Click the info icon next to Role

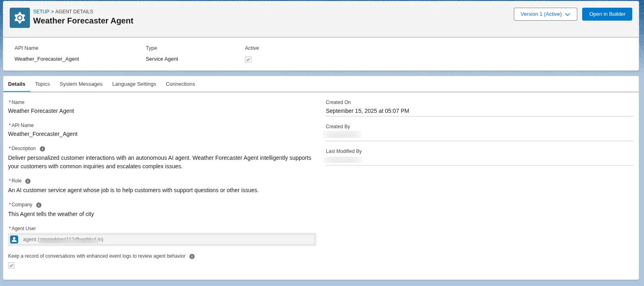28,181
